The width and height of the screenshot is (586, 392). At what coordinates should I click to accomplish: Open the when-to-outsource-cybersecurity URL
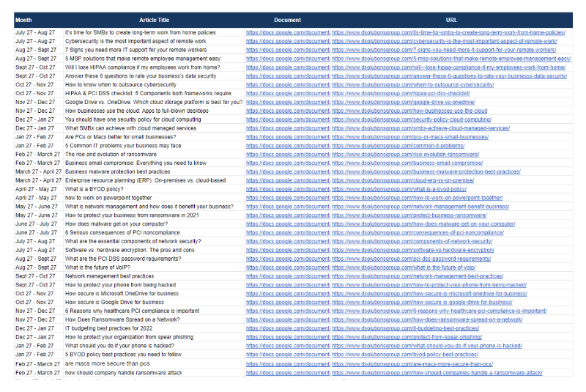(x=413, y=85)
